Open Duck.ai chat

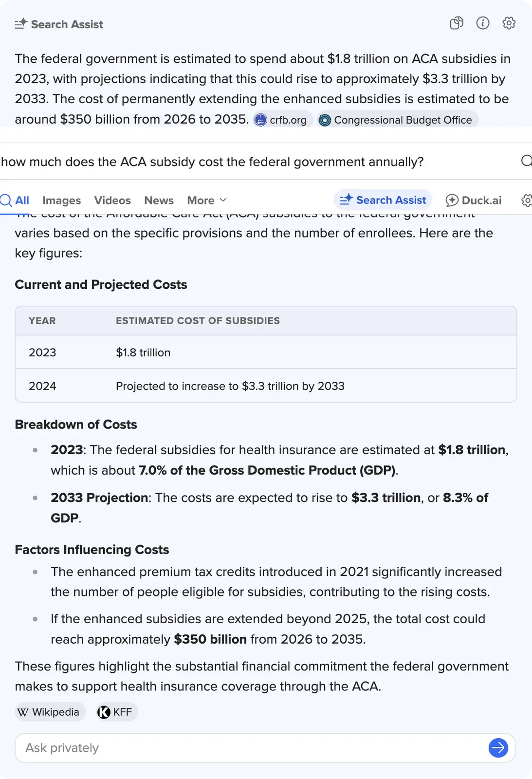473,200
